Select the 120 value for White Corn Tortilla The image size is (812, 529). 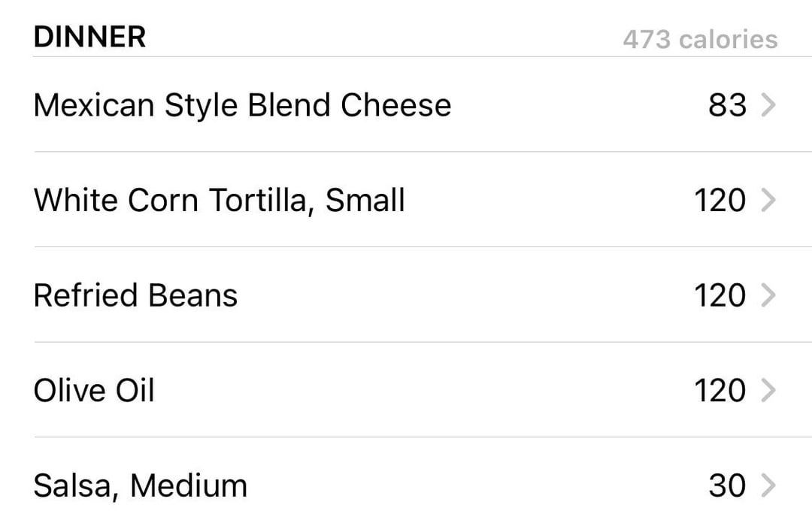[x=720, y=201]
